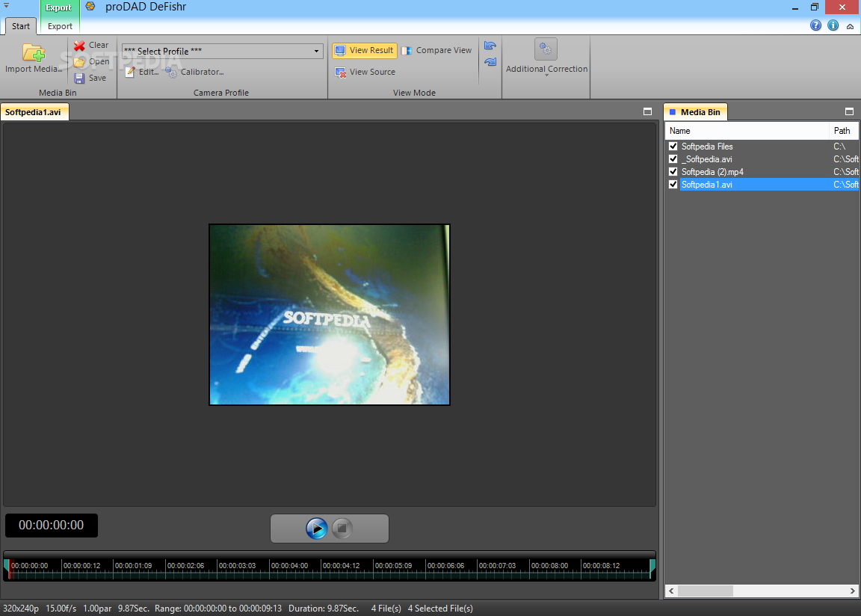The width and height of the screenshot is (861, 616).
Task: Click the 4 Selected File(s) status text
Action: point(440,609)
